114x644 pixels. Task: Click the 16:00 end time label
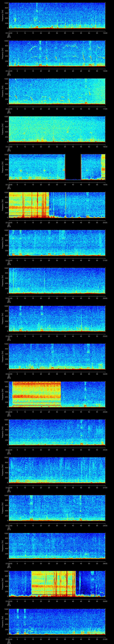[x=105, y=71]
